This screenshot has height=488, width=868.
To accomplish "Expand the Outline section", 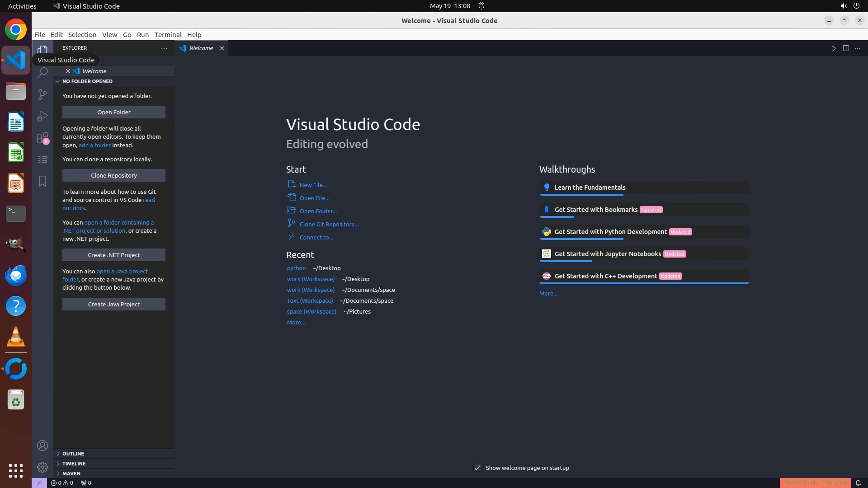I will [x=73, y=454].
